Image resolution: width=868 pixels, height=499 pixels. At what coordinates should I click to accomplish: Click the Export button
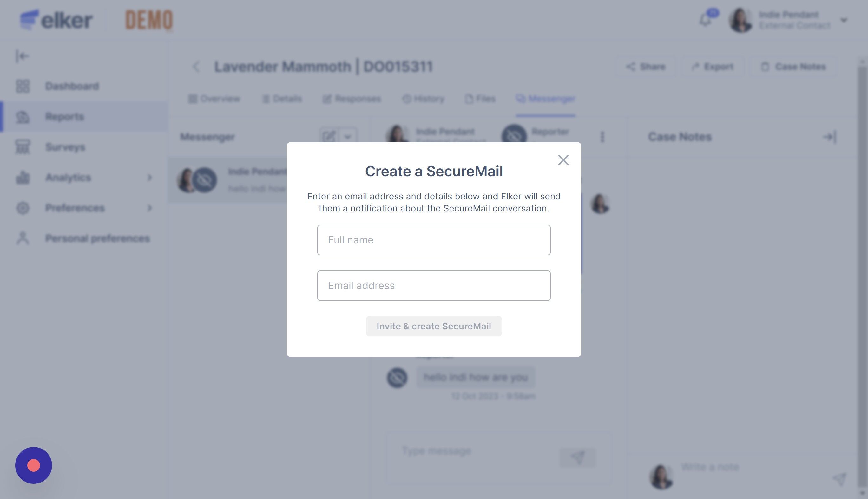pos(712,67)
